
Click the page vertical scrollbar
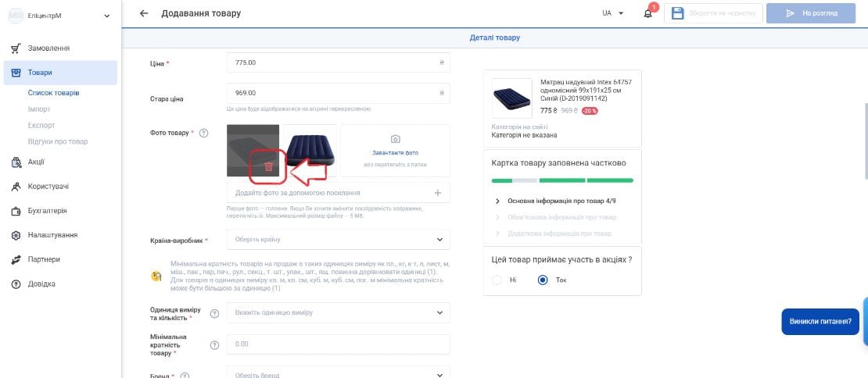pyautogui.click(x=865, y=141)
